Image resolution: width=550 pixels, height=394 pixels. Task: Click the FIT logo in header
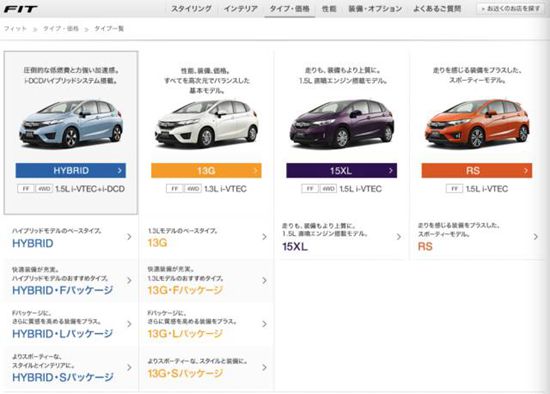tap(20, 9)
